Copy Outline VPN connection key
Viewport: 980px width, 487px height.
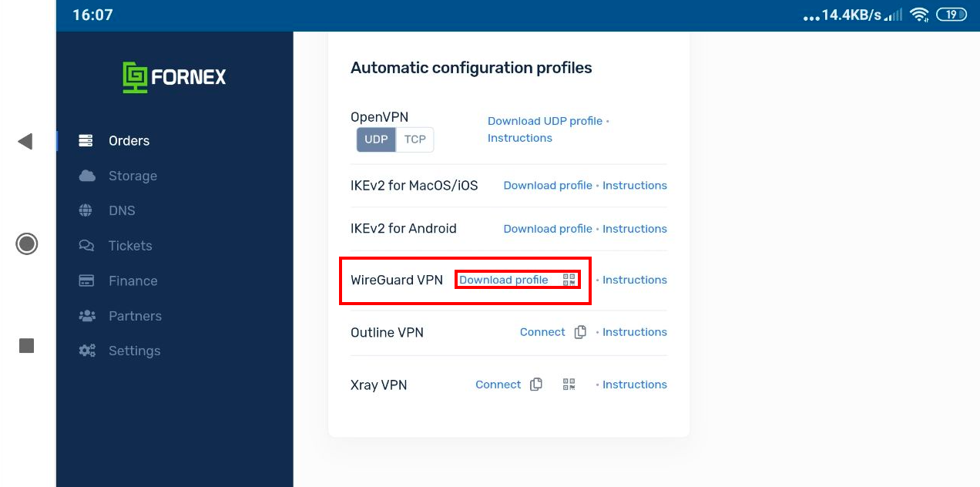click(x=580, y=332)
